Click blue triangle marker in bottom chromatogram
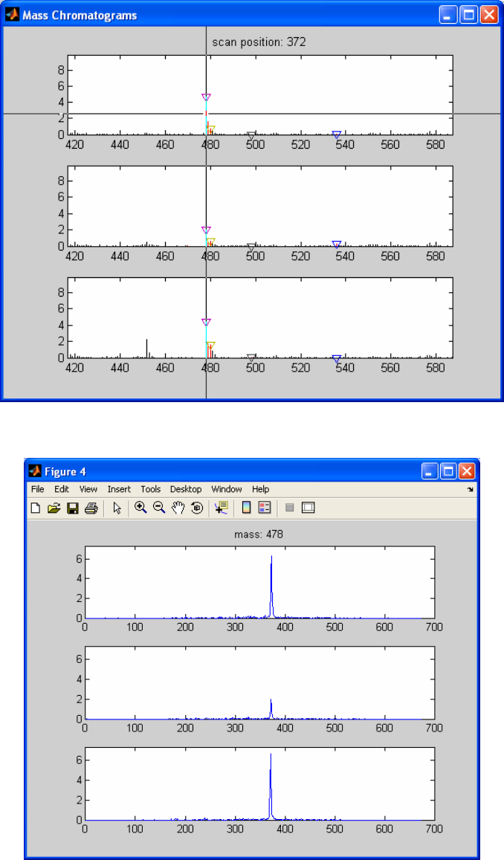The height and width of the screenshot is (860, 504). 337,359
